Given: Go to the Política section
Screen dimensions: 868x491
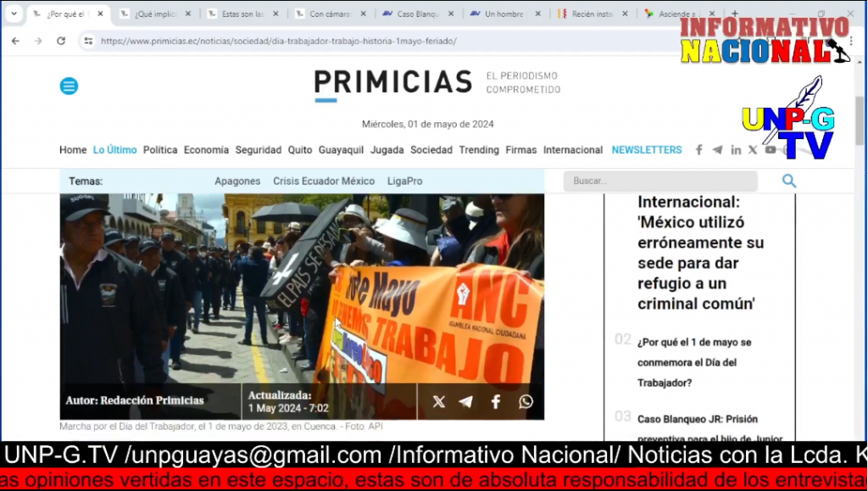Looking at the screenshot, I should click(160, 150).
